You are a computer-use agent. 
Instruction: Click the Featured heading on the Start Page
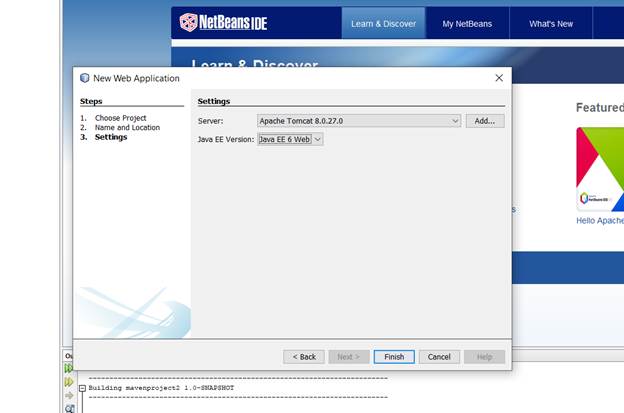pyautogui.click(x=600, y=107)
